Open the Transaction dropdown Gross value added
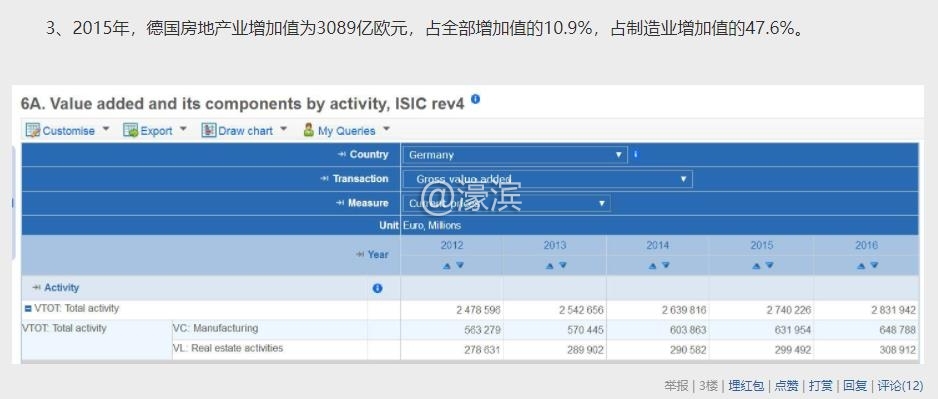The image size is (938, 399). point(547,179)
